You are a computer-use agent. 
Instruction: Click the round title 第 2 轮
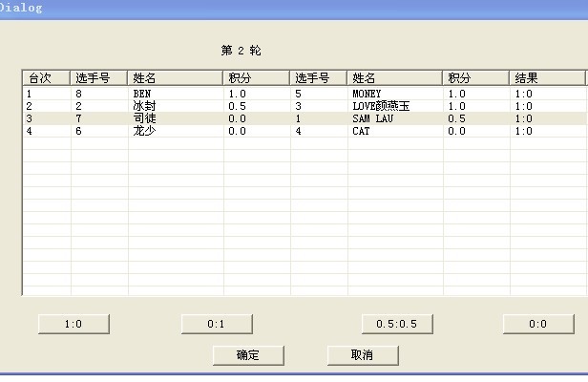pos(241,51)
